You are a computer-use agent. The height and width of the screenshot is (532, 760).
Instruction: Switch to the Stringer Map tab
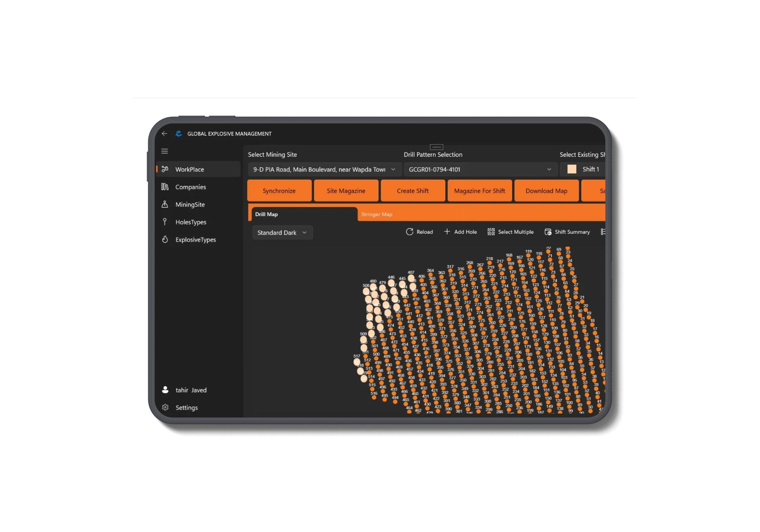pyautogui.click(x=376, y=215)
